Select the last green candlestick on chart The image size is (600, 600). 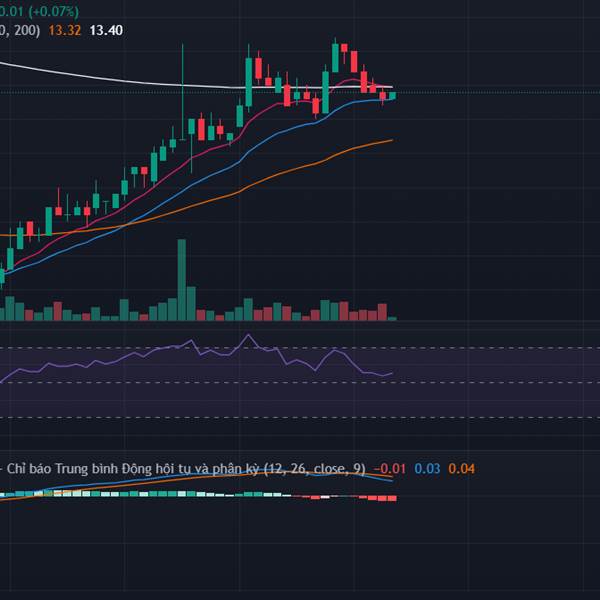393,96
